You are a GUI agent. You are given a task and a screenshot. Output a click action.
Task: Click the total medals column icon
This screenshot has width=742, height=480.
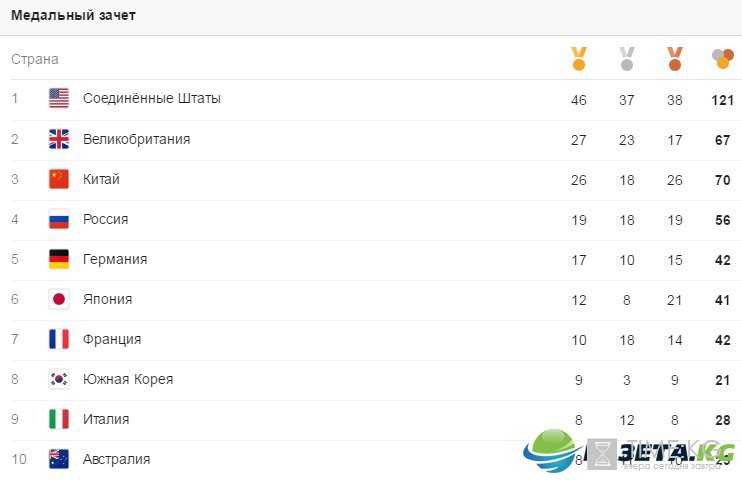[723, 59]
